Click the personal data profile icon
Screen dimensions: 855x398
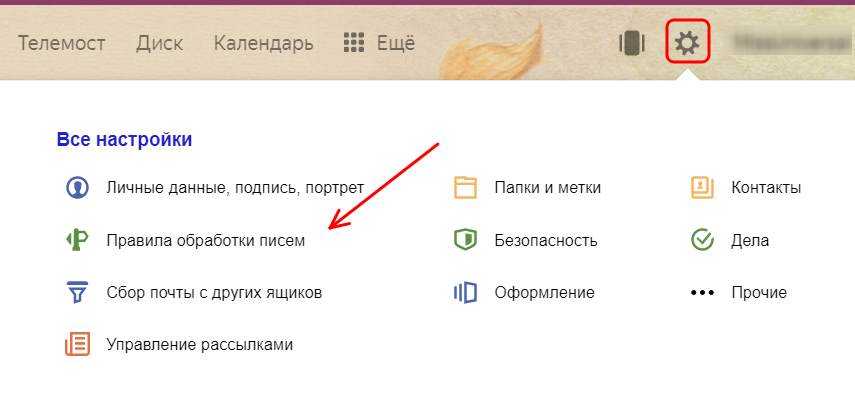pyautogui.click(x=77, y=188)
